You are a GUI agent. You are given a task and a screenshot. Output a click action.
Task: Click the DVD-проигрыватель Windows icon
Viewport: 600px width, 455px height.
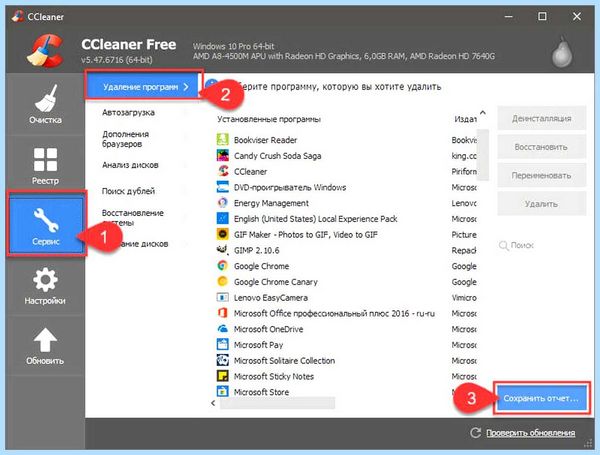(222, 187)
